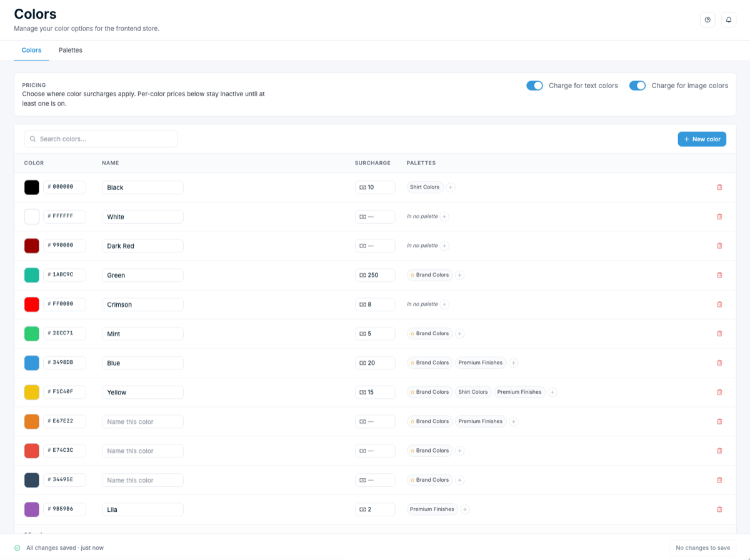Add a palette to the White row

click(444, 217)
